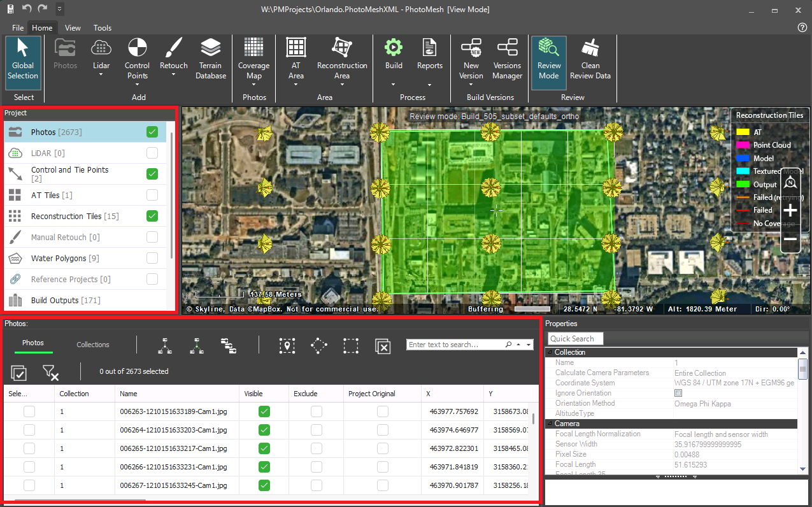The width and height of the screenshot is (812, 507).
Task: Click the plain tree-hierarchy icon in Photos panel
Action: click(x=166, y=345)
